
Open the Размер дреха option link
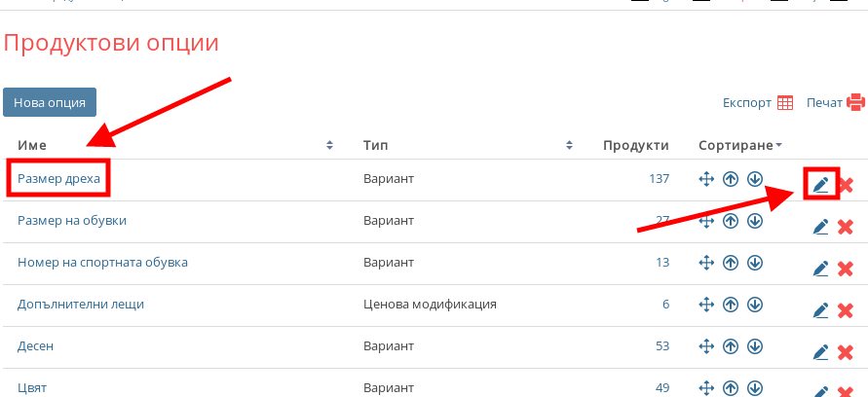(58, 179)
